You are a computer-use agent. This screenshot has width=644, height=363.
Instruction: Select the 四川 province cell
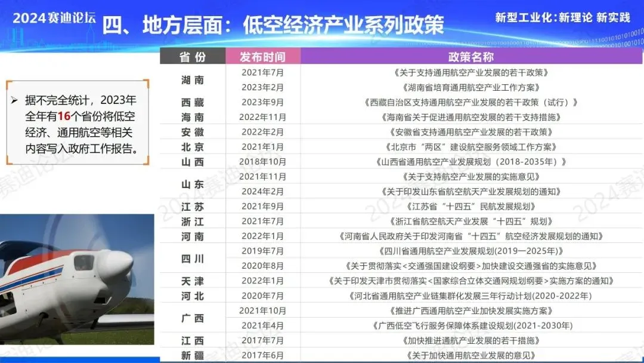193,259
